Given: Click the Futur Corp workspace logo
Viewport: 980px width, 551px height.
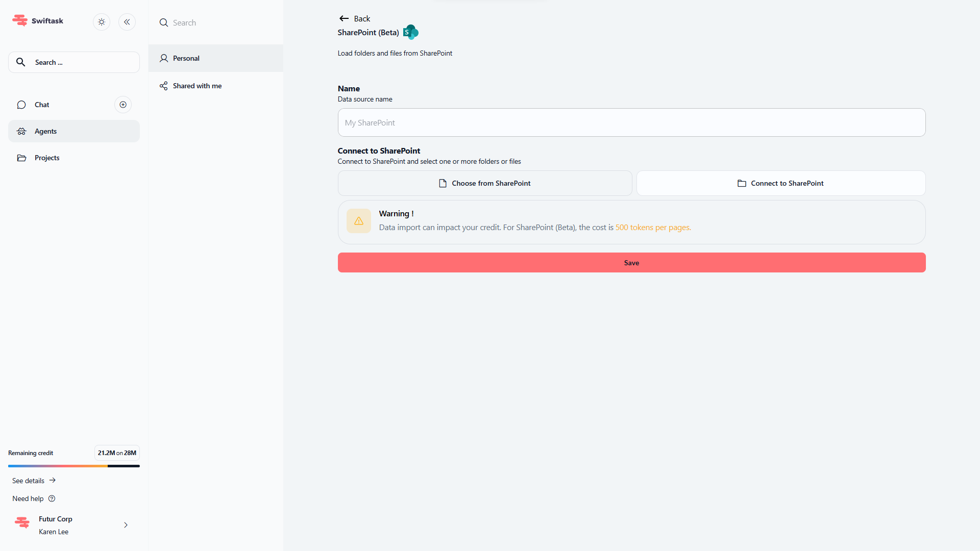Looking at the screenshot, I should (x=22, y=522).
